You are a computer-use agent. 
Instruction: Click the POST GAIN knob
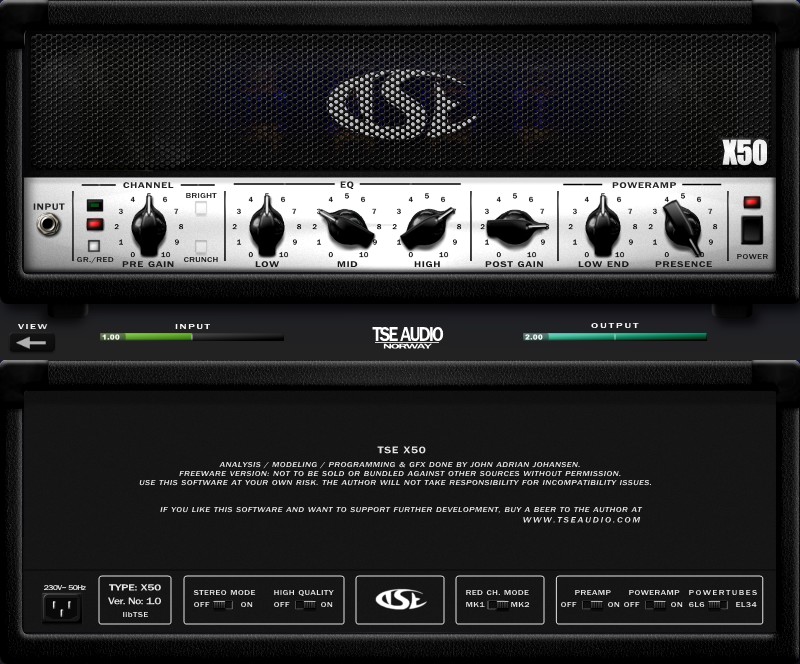click(514, 227)
